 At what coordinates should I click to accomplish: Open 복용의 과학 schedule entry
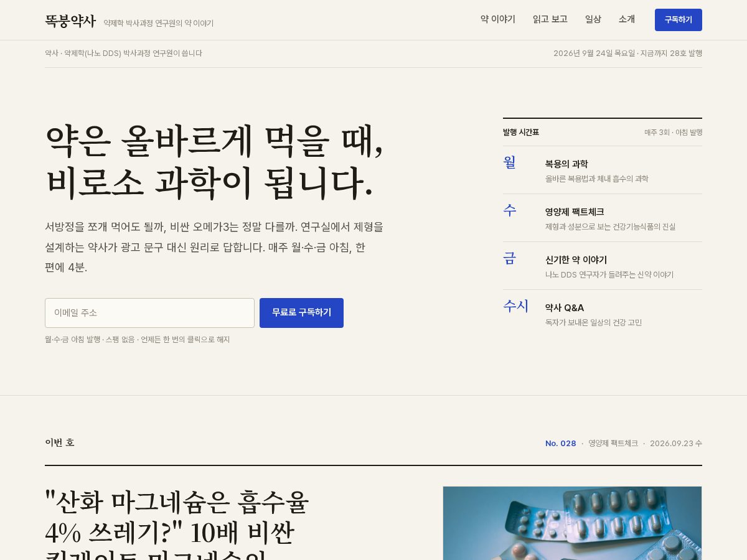603,170
